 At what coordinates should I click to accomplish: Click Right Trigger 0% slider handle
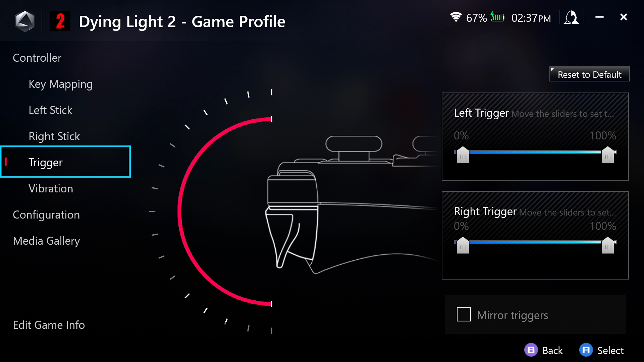(x=463, y=245)
